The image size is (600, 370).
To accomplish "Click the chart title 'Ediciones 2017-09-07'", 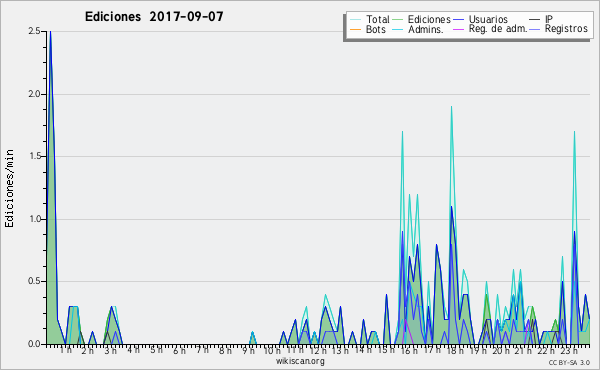I will [154, 17].
